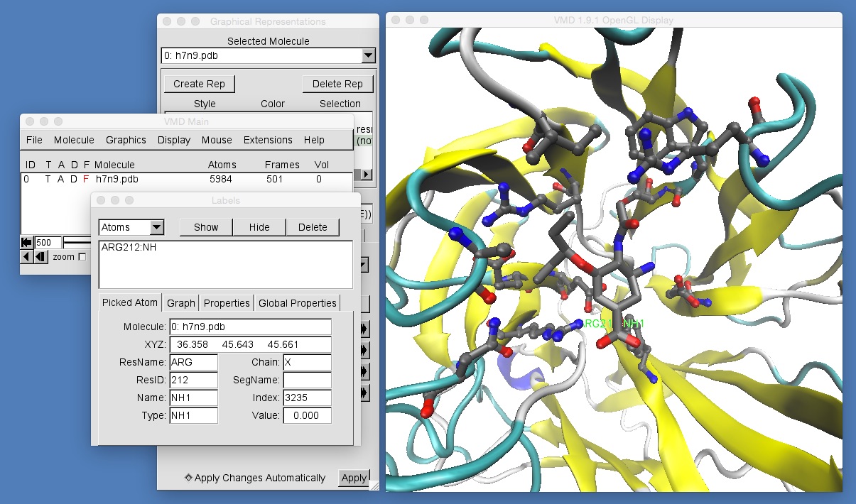Open the Extensions menu
The width and height of the screenshot is (856, 504).
coord(268,140)
